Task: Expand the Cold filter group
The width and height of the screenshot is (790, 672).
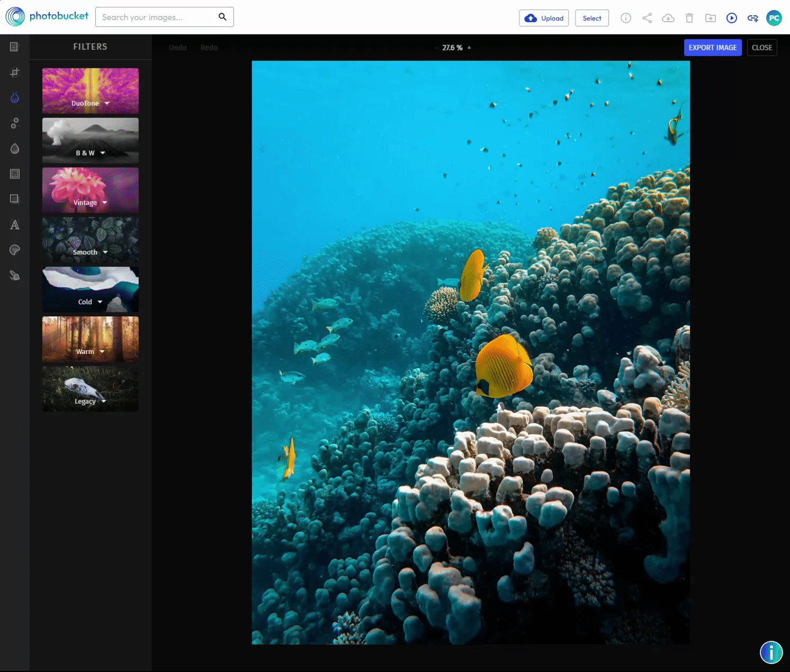Action: [x=91, y=289]
